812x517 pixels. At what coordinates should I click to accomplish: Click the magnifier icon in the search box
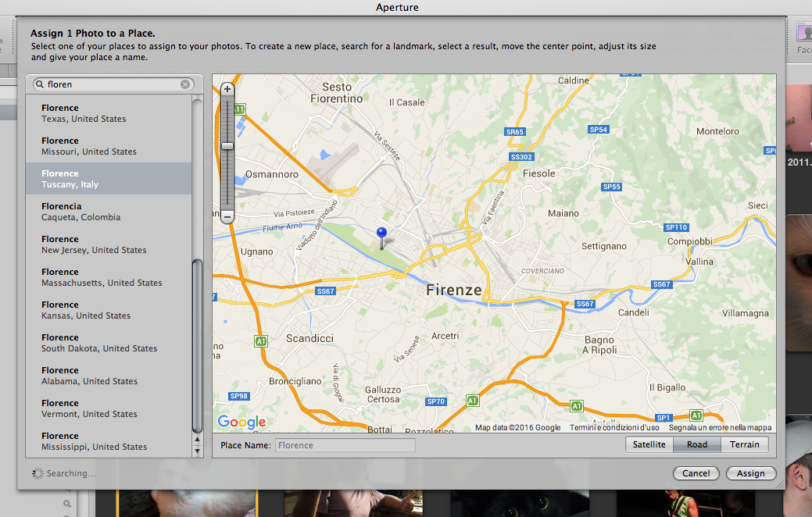click(x=39, y=84)
